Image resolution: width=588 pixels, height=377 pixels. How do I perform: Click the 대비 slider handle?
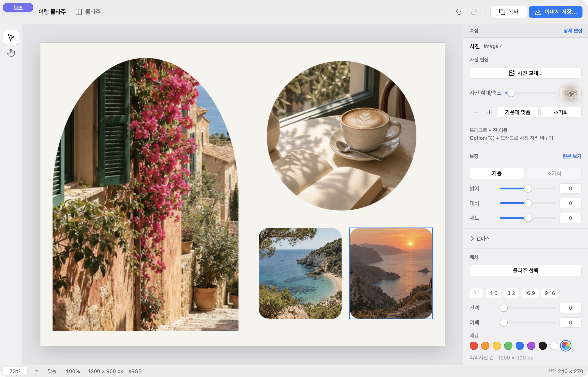click(528, 203)
